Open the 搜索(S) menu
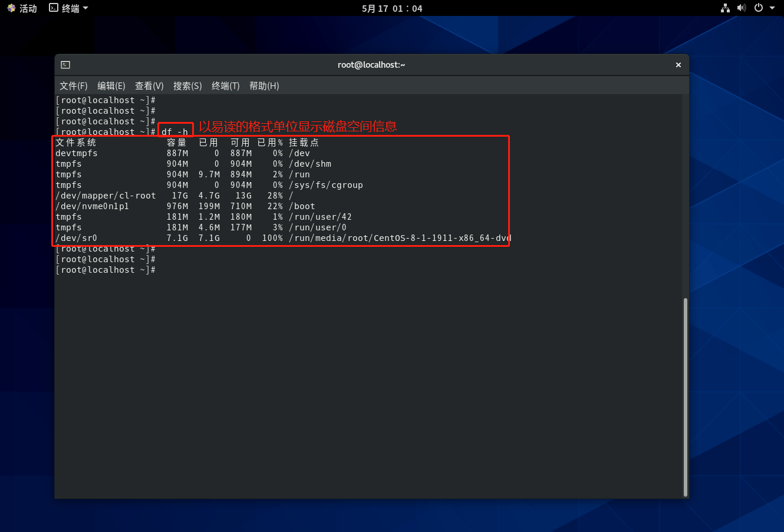The width and height of the screenshot is (784, 532). tap(187, 86)
